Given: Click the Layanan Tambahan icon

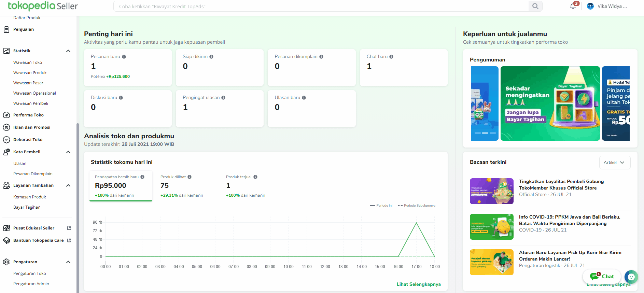Looking at the screenshot, I should (6, 185).
